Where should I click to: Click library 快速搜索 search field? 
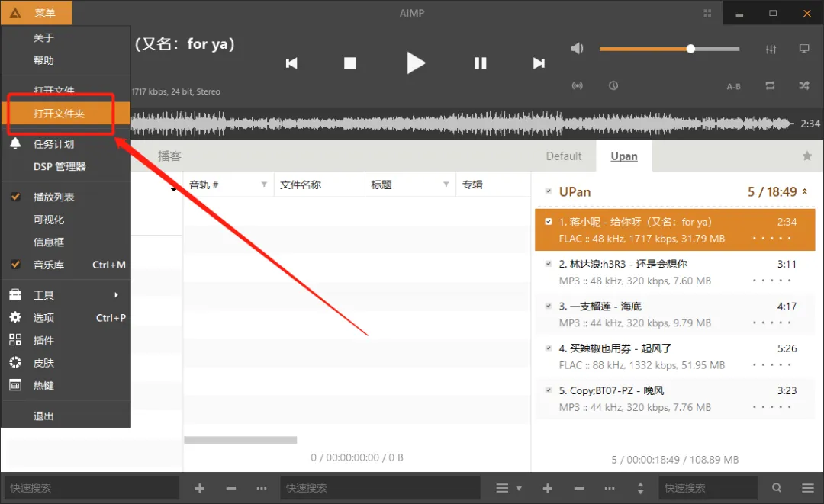tap(380, 488)
